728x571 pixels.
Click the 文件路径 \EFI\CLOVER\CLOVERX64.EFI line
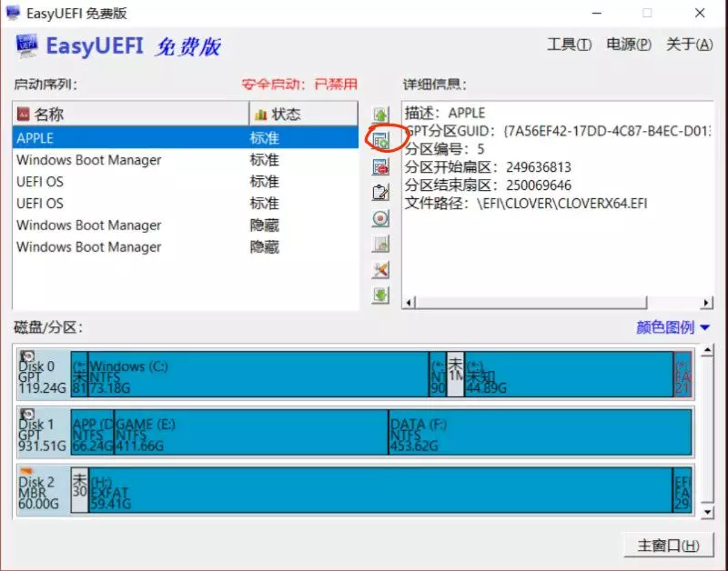pos(526,203)
